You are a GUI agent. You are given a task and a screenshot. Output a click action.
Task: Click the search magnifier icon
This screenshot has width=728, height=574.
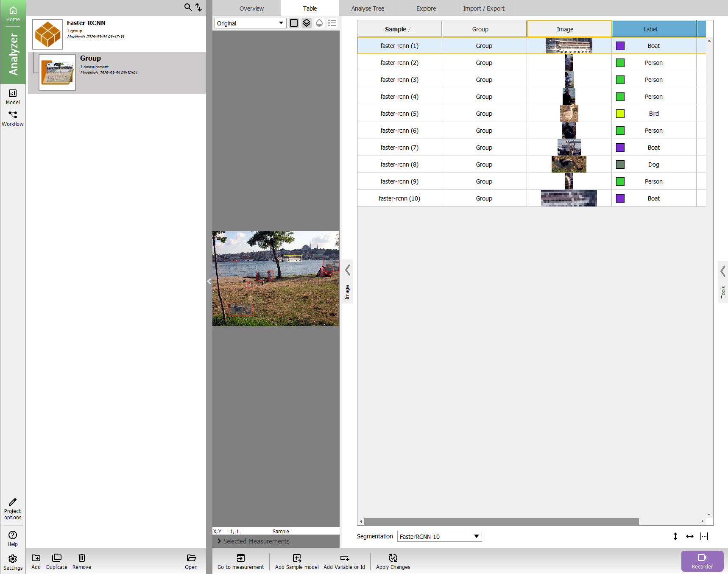188,7
